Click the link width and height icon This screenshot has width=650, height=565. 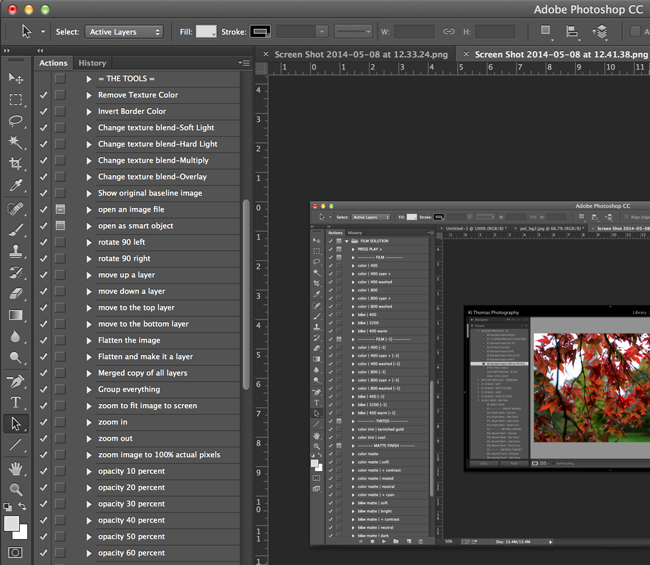449,32
